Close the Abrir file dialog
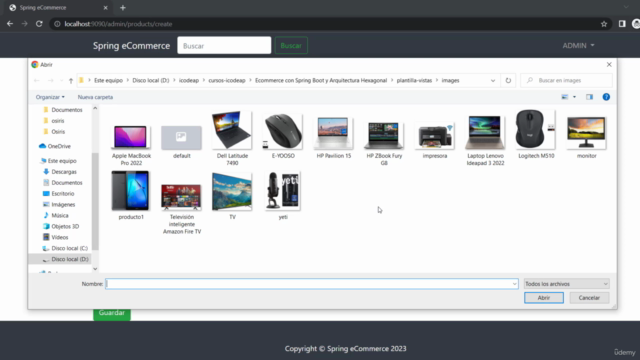The width and height of the screenshot is (640, 360). (609, 64)
